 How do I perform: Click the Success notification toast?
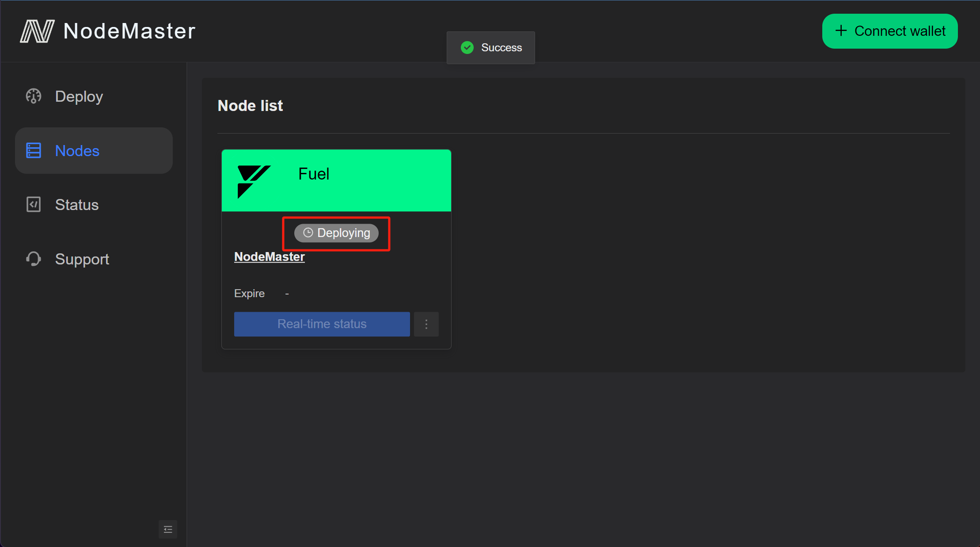click(491, 48)
